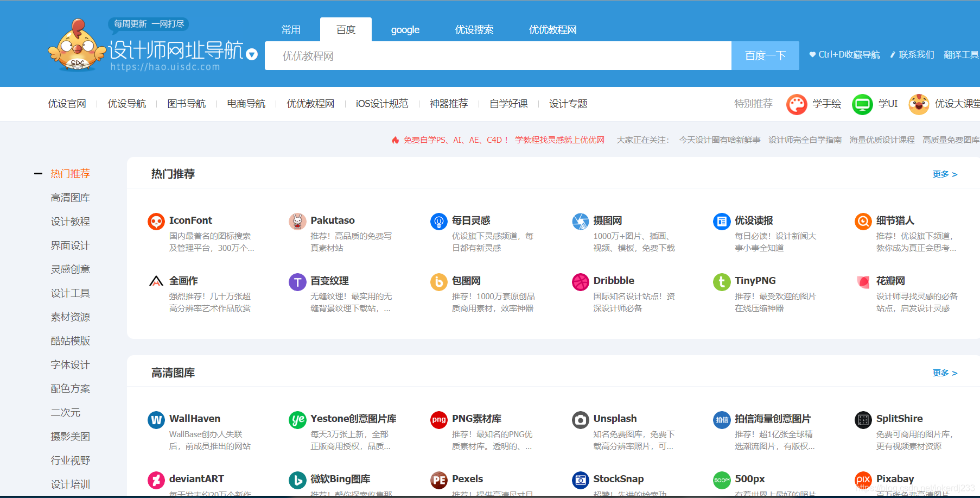Click the 学UI green monitor icon
This screenshot has width=980, height=498.
click(862, 104)
